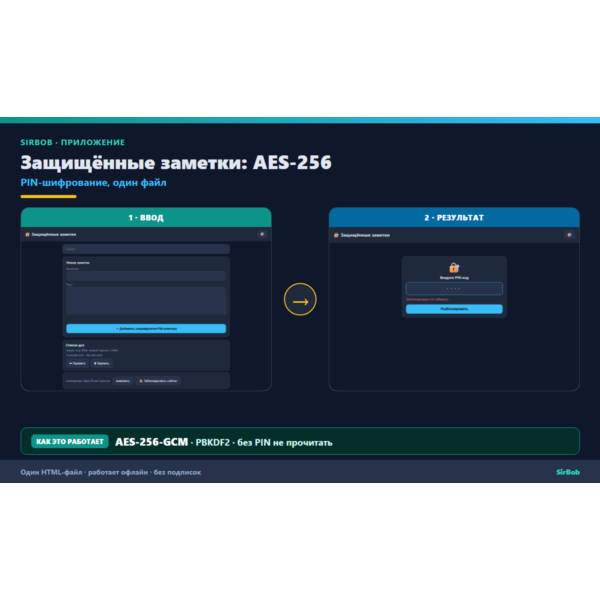Click the Список дел note title
Image resolution: width=600 pixels, height=600 pixels.
pyautogui.click(x=75, y=345)
